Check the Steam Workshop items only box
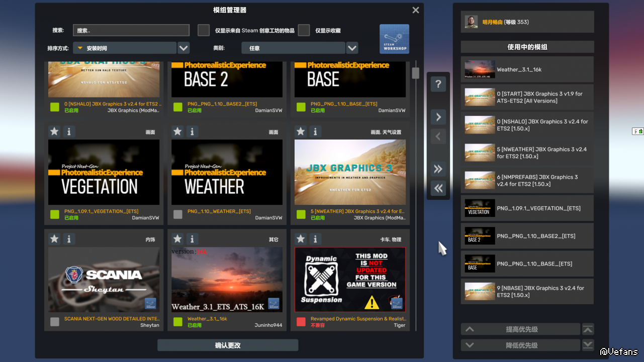The image size is (644, 362). [204, 30]
